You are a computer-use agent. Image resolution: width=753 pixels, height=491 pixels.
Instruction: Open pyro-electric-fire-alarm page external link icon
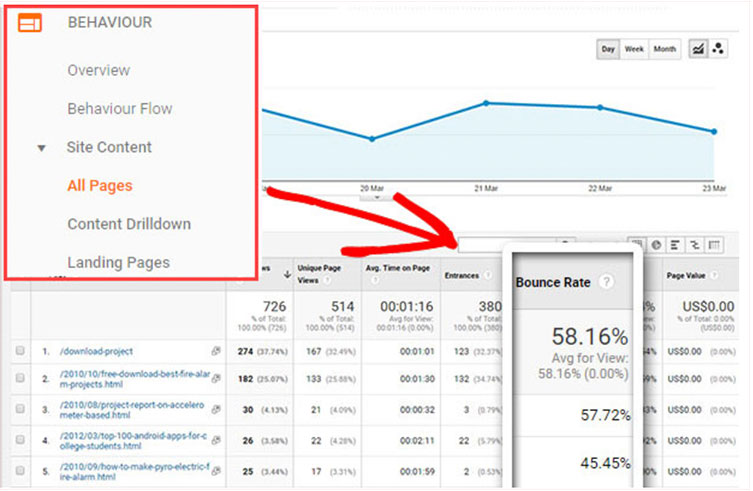pos(216,471)
